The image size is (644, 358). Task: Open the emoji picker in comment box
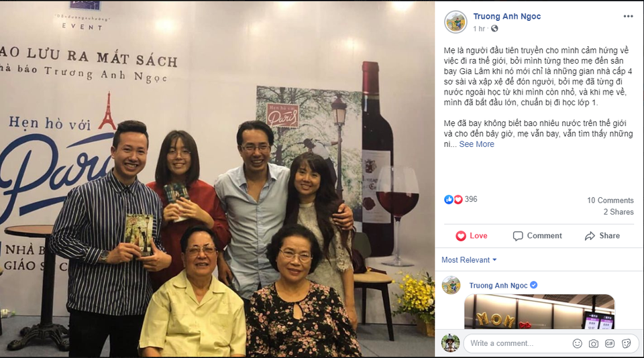click(577, 344)
